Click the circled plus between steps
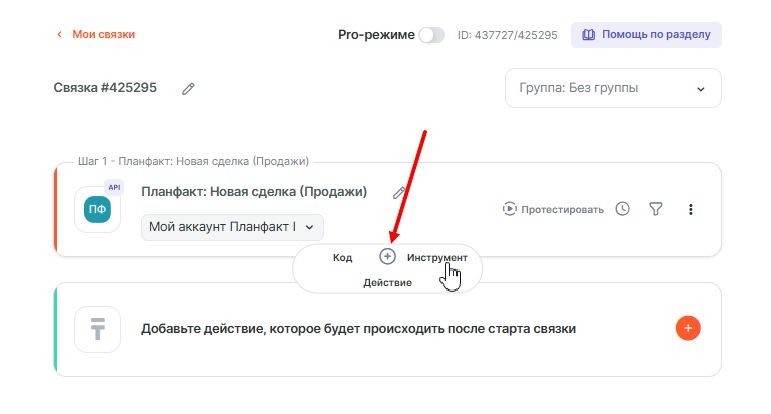Viewport: 771px width, 414px height. (x=388, y=257)
